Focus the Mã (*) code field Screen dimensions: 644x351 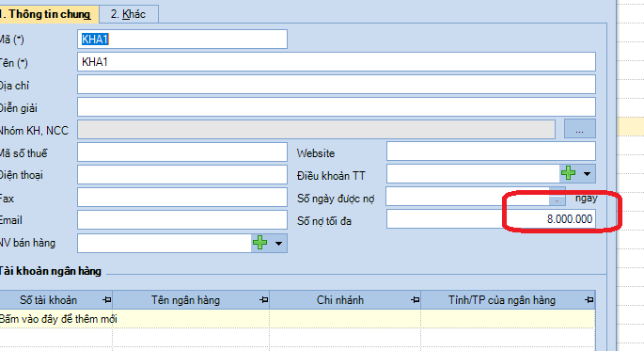point(182,39)
